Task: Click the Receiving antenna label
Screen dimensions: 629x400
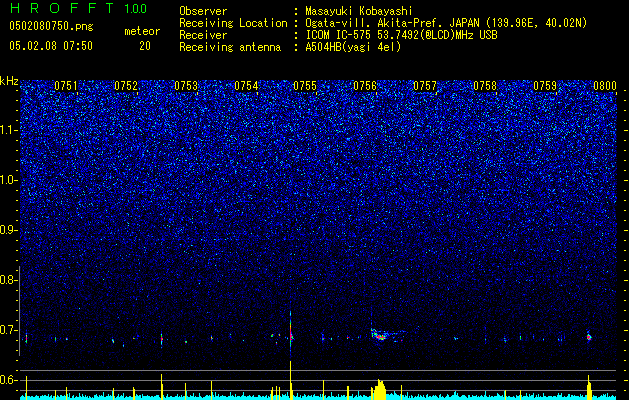Action: pos(230,47)
